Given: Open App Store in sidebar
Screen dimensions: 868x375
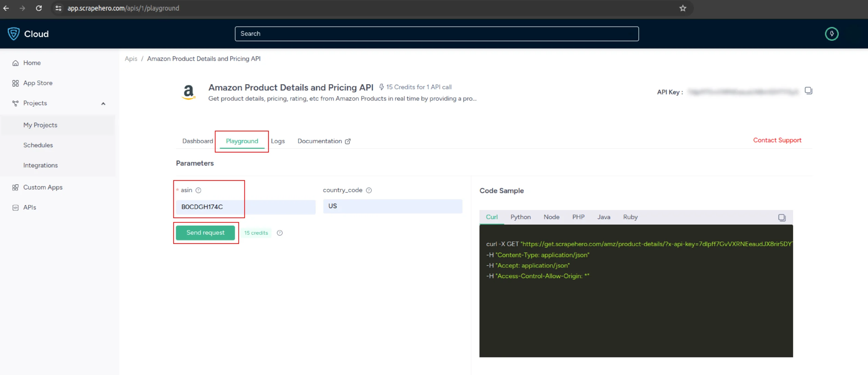Looking at the screenshot, I should 38,83.
